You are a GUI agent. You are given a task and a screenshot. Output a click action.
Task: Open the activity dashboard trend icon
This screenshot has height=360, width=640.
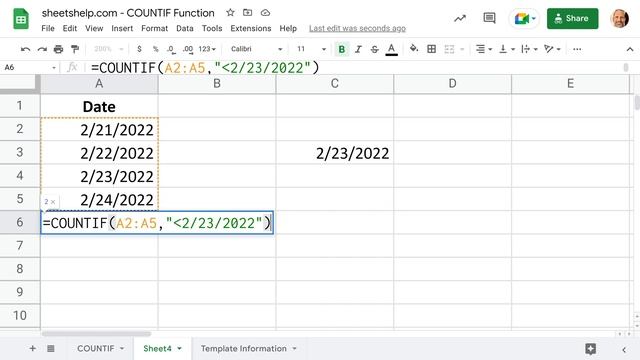460,18
